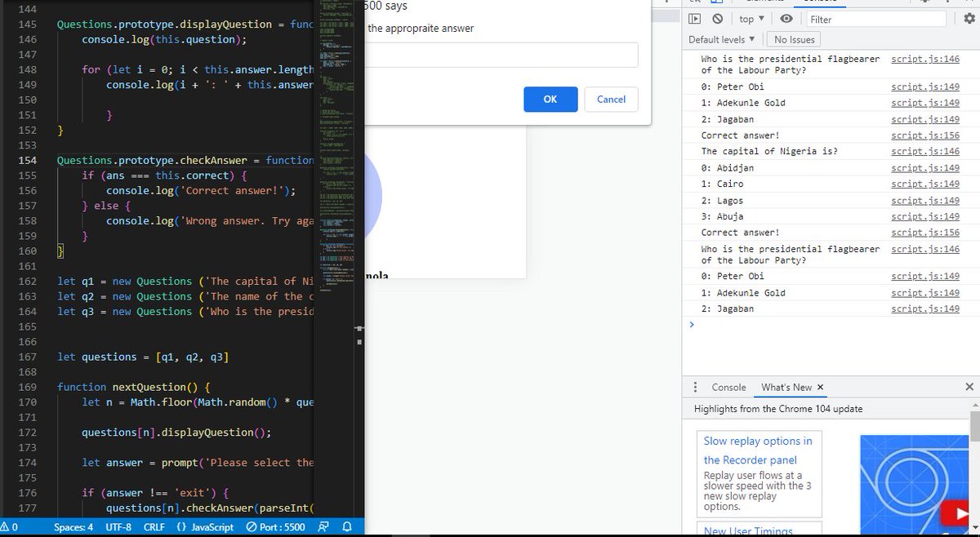
Task: Click 'Highlights from the Chrome 104 update' text
Action: coord(778,409)
